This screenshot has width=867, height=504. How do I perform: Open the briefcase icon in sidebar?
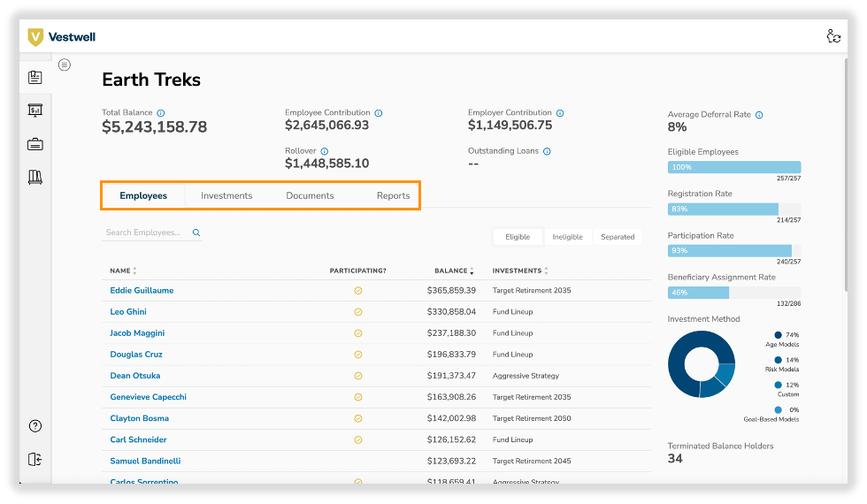(x=35, y=144)
